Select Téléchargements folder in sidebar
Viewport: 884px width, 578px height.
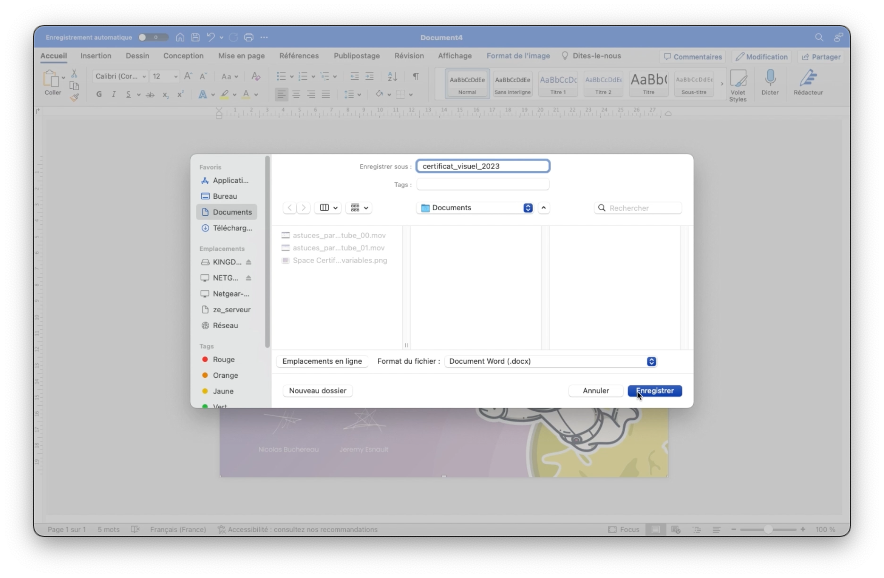coord(230,228)
